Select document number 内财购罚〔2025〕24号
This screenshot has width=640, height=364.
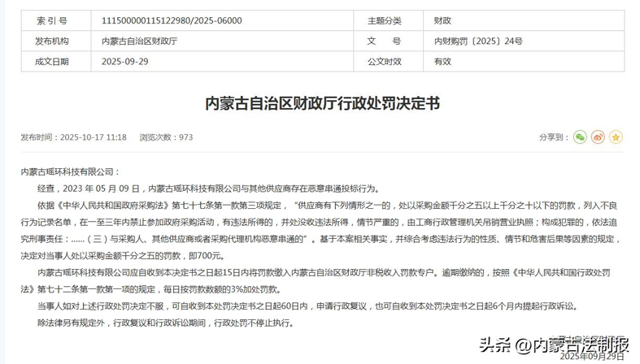478,41
